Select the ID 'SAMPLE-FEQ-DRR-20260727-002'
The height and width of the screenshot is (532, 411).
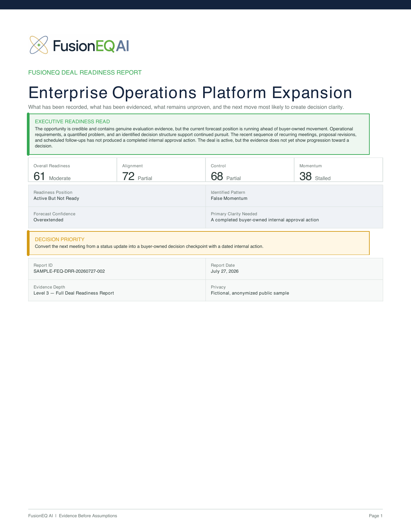69,271
